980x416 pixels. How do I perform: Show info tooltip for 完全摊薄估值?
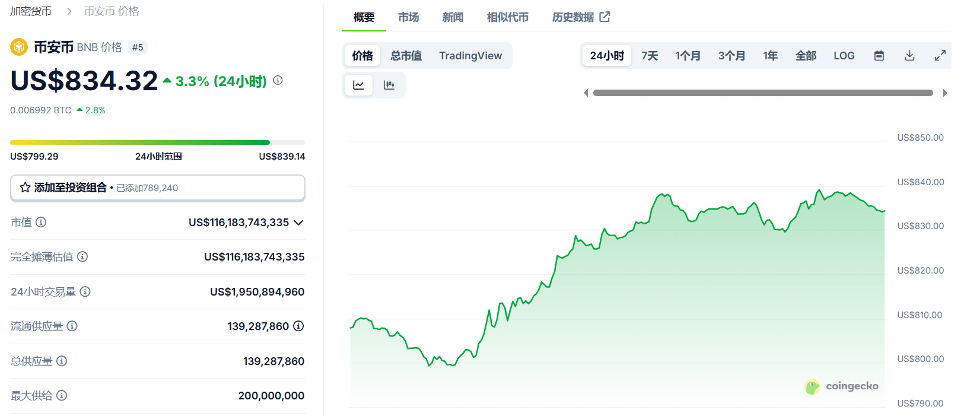[82, 256]
